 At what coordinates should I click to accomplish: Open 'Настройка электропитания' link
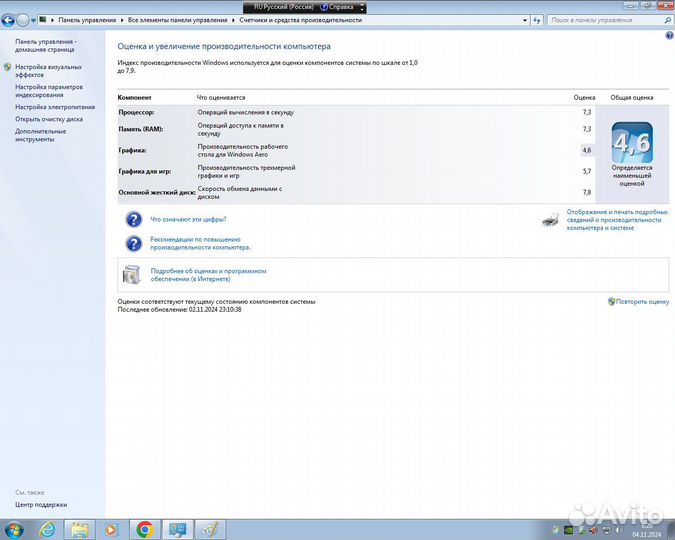pos(55,107)
